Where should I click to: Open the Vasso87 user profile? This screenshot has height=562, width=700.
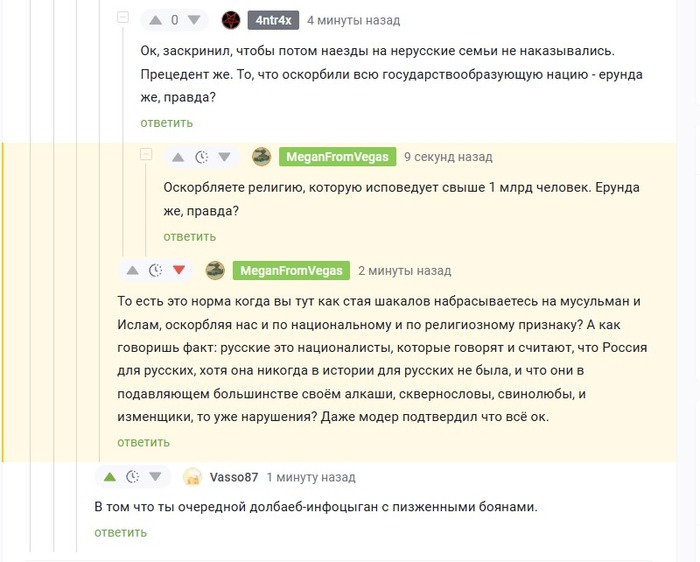click(x=234, y=477)
